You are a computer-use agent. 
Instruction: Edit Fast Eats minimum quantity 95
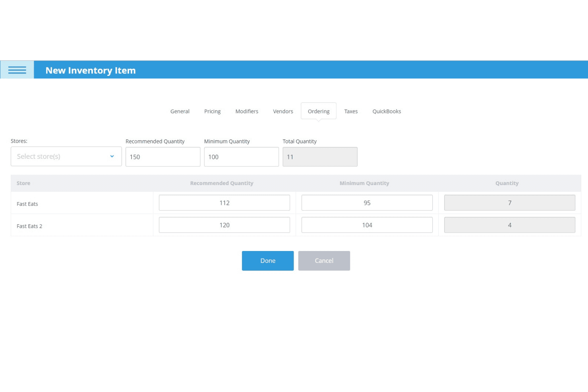coord(367,203)
